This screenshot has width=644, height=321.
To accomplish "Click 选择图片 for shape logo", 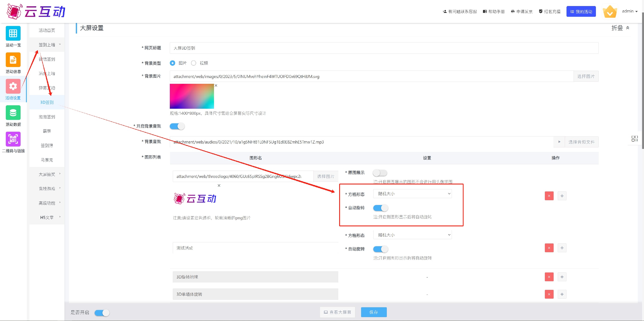I will 326,176.
